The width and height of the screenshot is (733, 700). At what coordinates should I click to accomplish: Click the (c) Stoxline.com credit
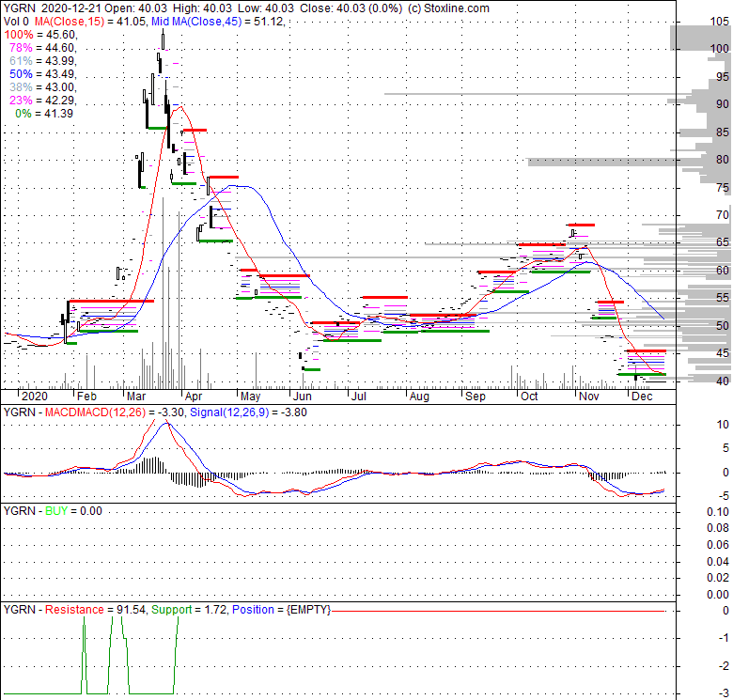click(448, 8)
